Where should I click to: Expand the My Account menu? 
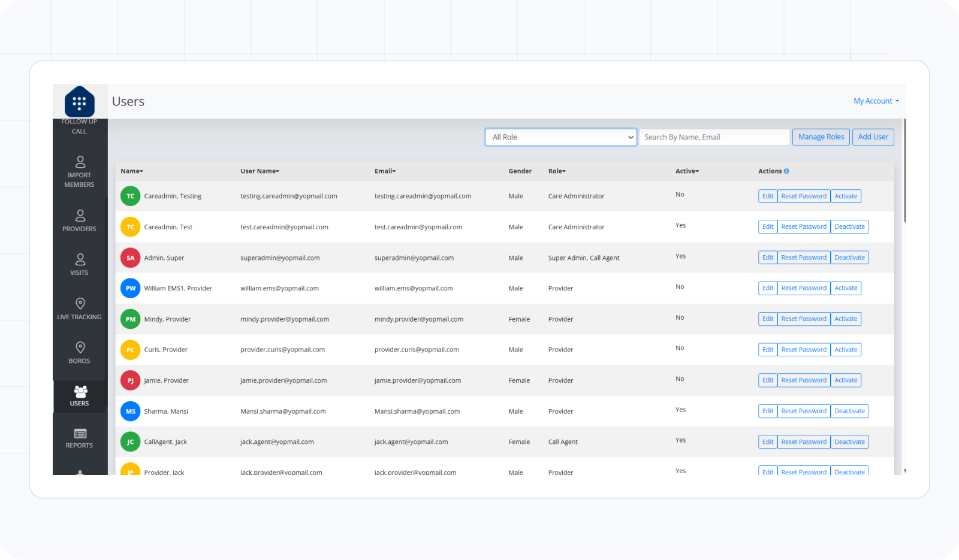[876, 101]
